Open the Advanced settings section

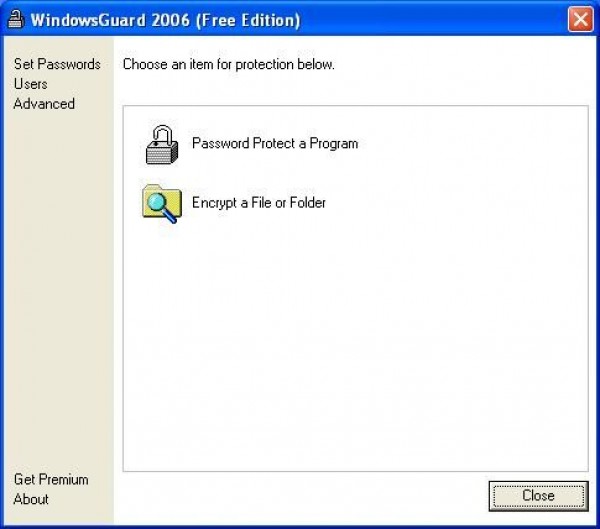pos(44,104)
